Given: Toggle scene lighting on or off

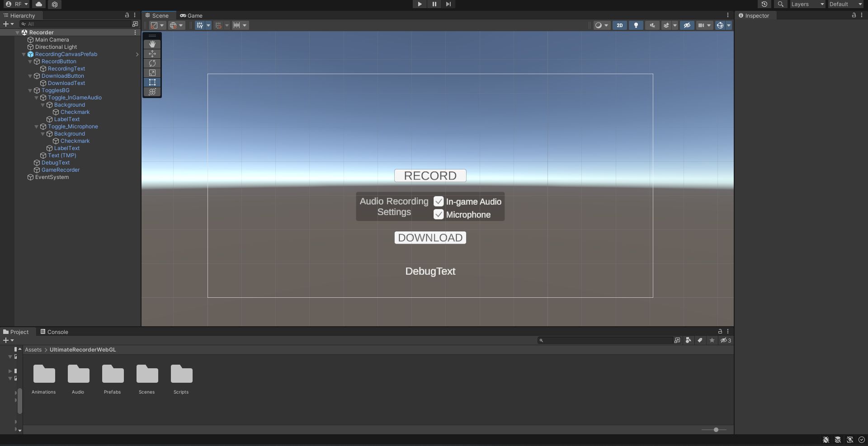Looking at the screenshot, I should coord(636,25).
